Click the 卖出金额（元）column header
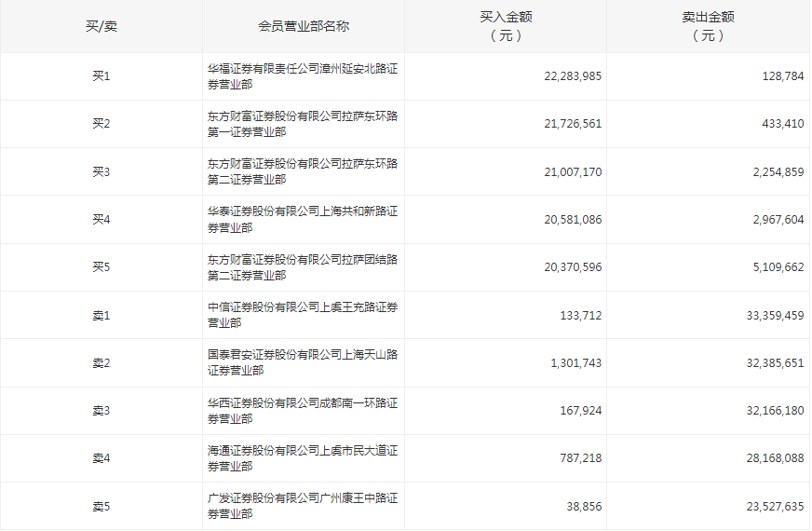Screen dimensions: 812x531 pos(708,26)
